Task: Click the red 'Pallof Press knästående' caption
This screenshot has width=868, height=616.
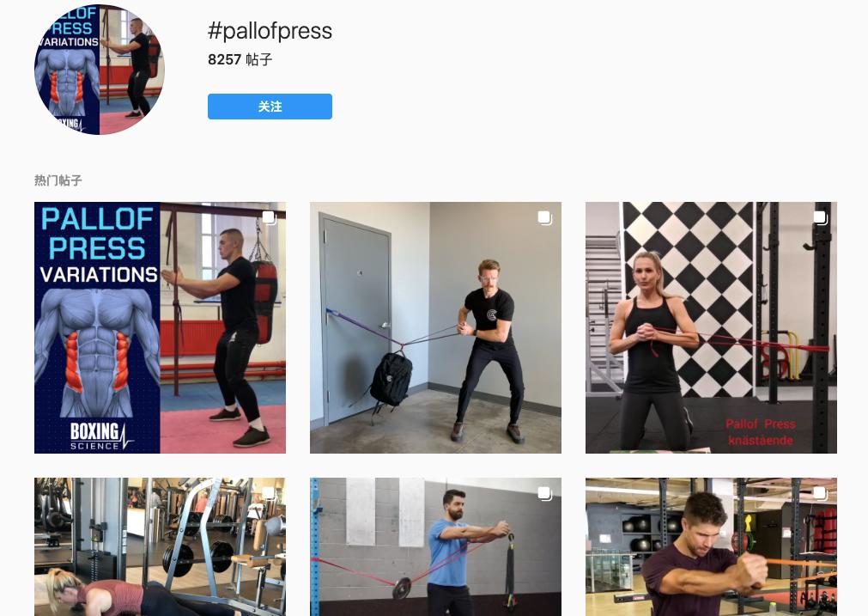Action: click(x=760, y=432)
